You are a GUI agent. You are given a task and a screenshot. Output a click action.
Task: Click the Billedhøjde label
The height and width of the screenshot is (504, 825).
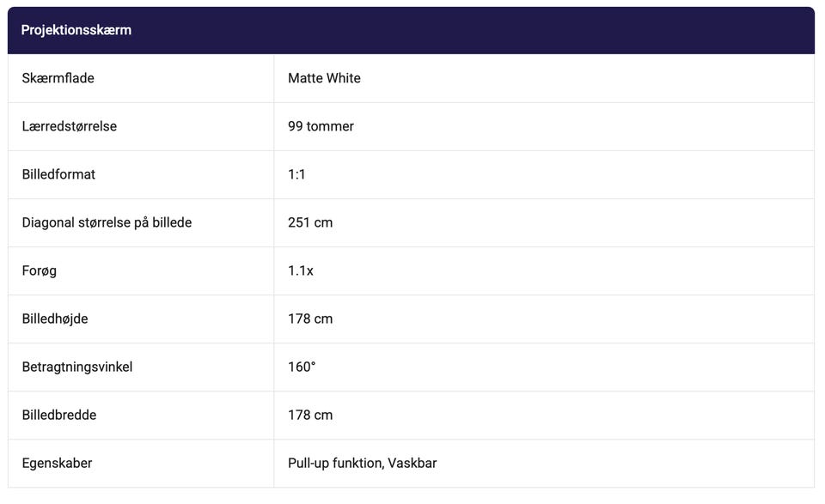click(x=55, y=319)
